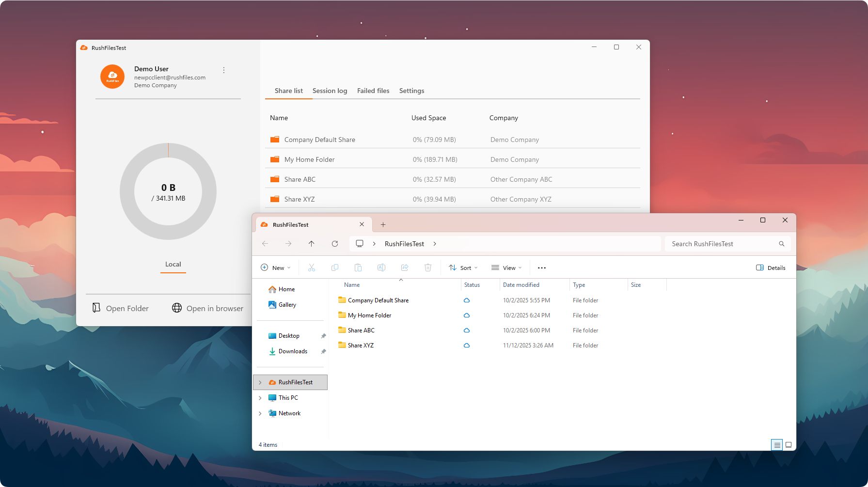Viewport: 868px width, 487px height.
Task: Click Open Folder button
Action: (x=121, y=308)
